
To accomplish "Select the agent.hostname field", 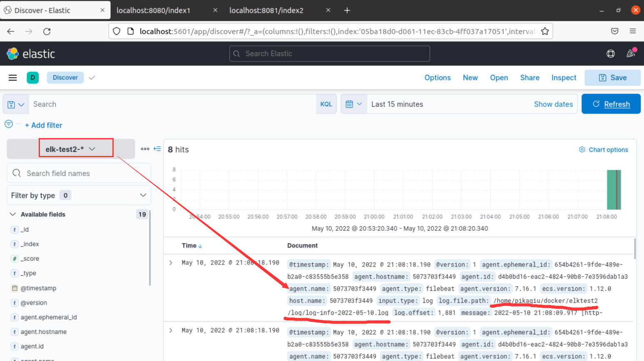I will [44, 332].
